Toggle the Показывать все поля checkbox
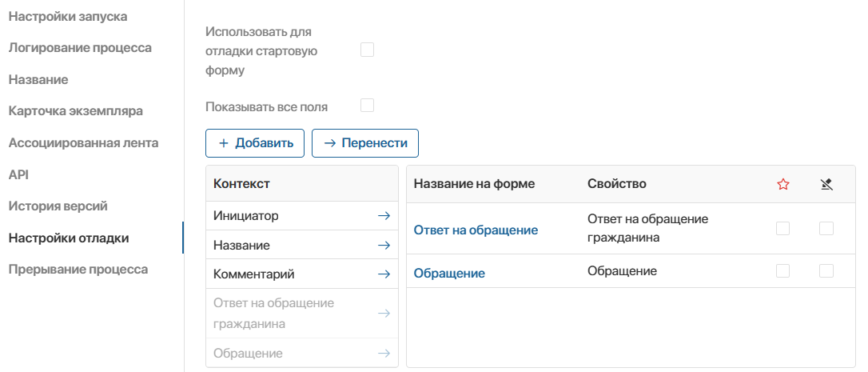The width and height of the screenshot is (868, 372). [367, 106]
